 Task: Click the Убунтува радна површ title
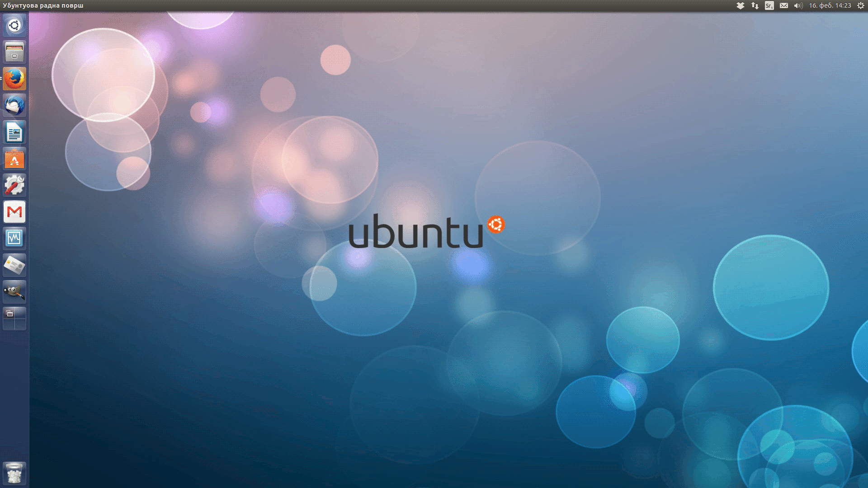click(x=43, y=5)
